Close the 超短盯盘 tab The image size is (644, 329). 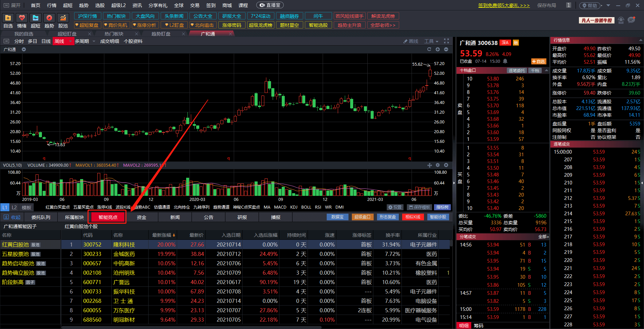tap(90, 34)
